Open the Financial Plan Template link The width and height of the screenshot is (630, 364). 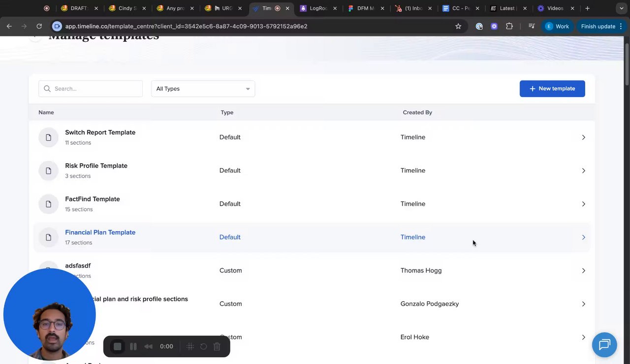click(100, 233)
